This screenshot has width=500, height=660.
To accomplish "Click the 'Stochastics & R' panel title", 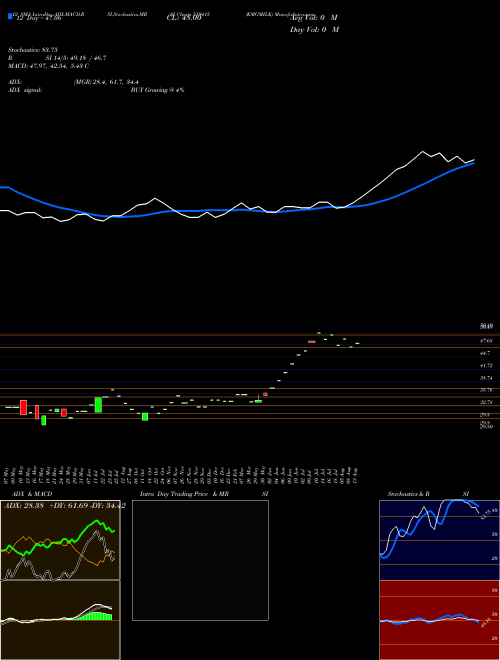I will point(408,494).
